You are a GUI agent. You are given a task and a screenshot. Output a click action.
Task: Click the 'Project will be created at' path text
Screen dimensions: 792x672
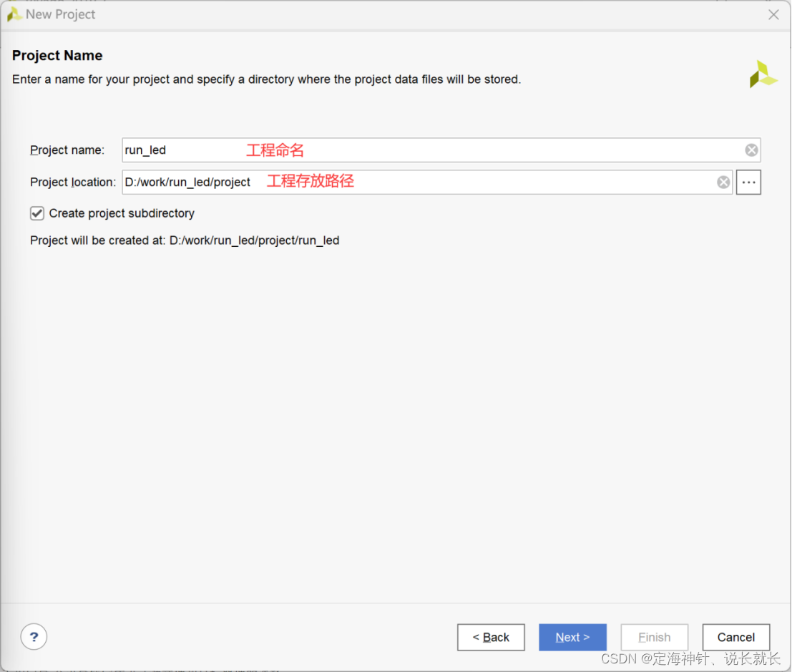[x=185, y=240]
